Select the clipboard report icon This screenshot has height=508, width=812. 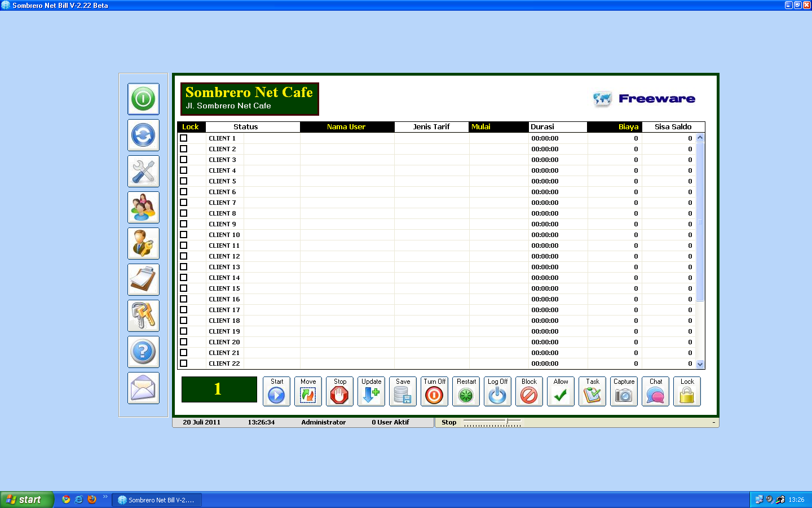click(143, 279)
